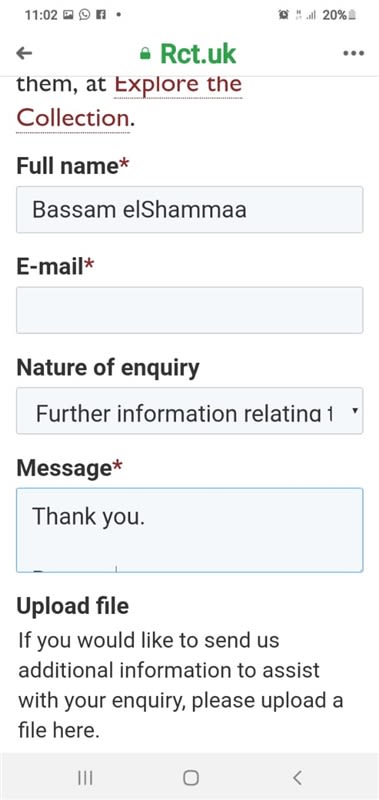Tap the browser back arrow icon
Screen dimensions: 379x800
pyautogui.click(x=24, y=53)
